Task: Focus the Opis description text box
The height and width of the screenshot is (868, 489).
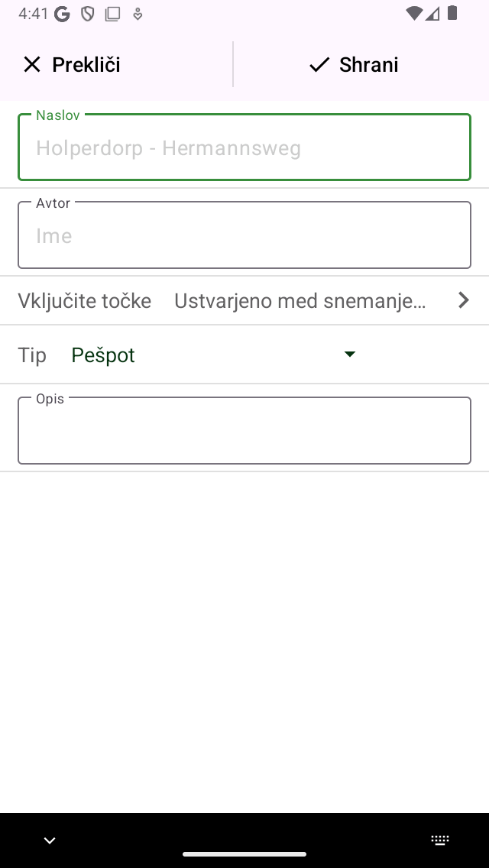Action: tap(244, 431)
